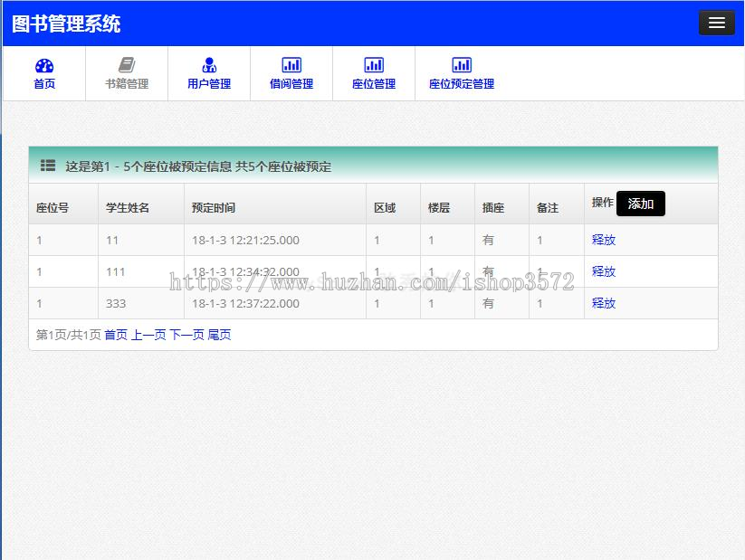Click the 书籍管理 book icon

pos(127,64)
